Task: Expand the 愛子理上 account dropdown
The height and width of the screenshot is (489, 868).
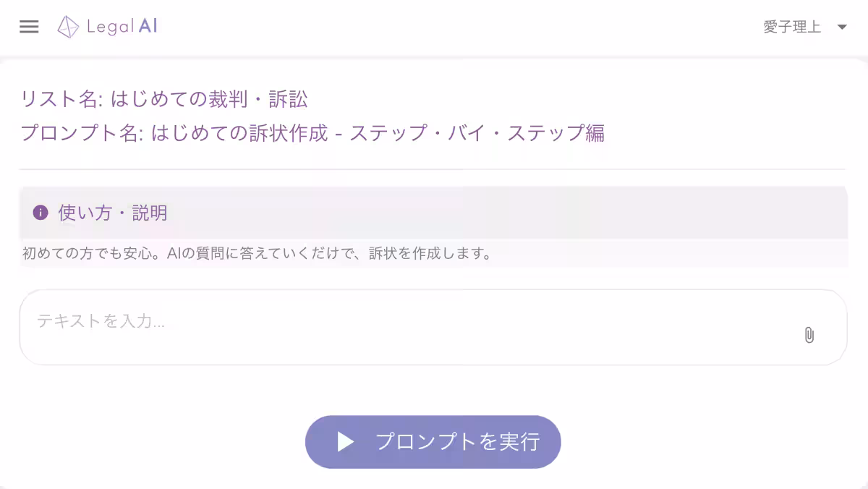Action: [x=793, y=26]
